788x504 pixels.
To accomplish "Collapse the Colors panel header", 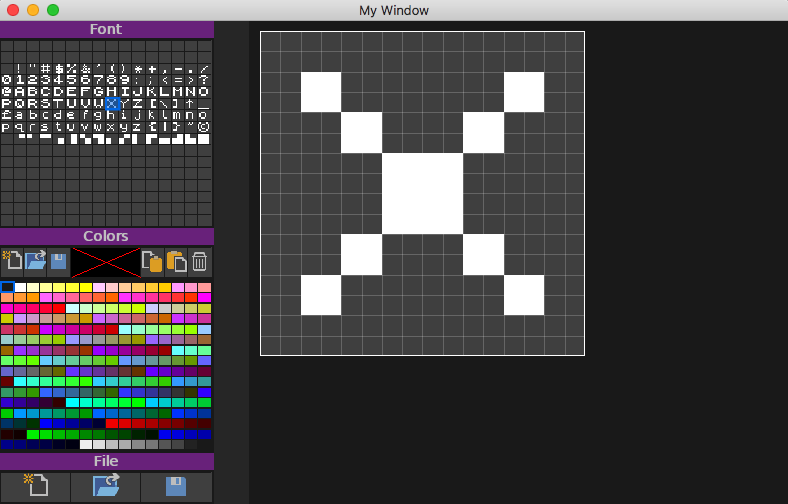I will 106,237.
